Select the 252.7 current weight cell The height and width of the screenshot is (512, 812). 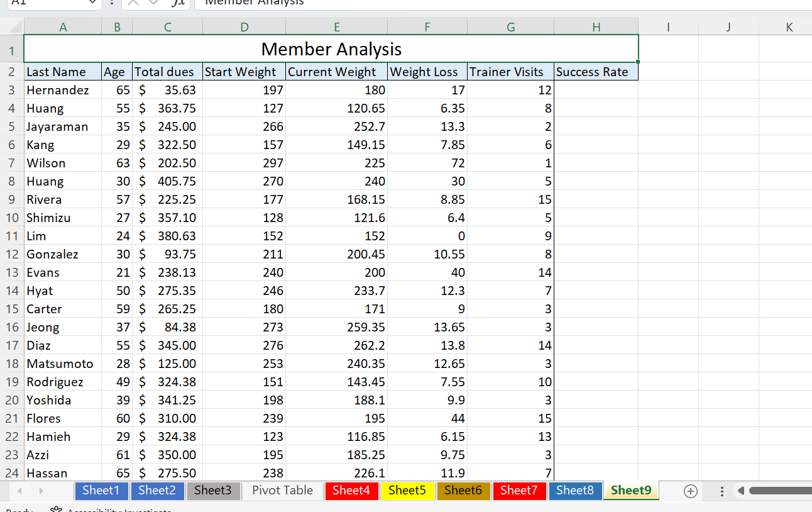coord(337,126)
